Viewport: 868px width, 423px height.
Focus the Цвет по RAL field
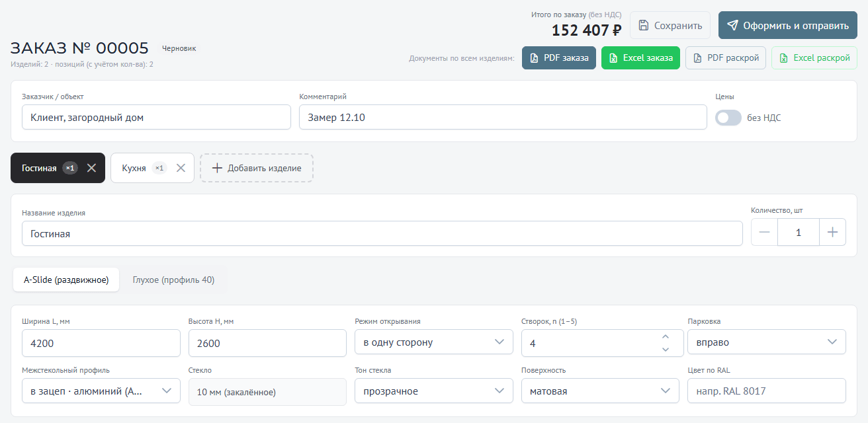[x=767, y=391]
